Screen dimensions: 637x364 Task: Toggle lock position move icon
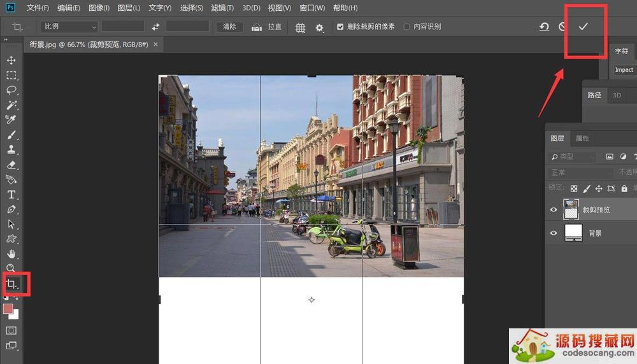599,188
